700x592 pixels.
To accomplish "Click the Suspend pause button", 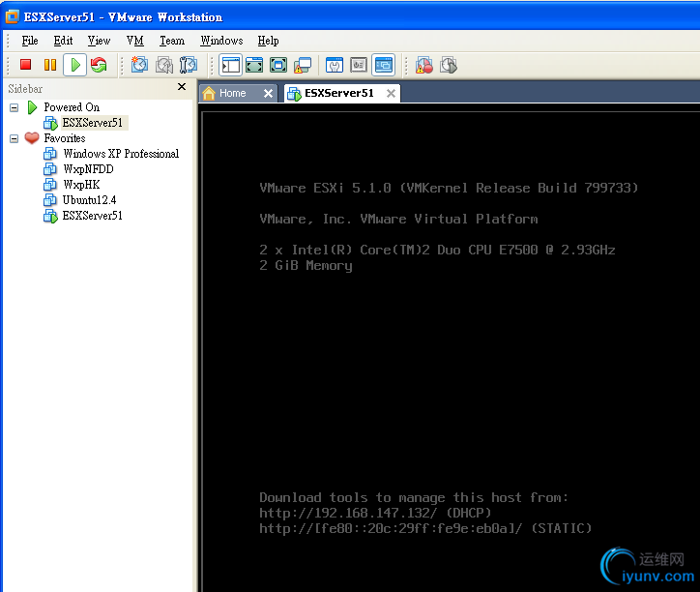I will point(50,65).
